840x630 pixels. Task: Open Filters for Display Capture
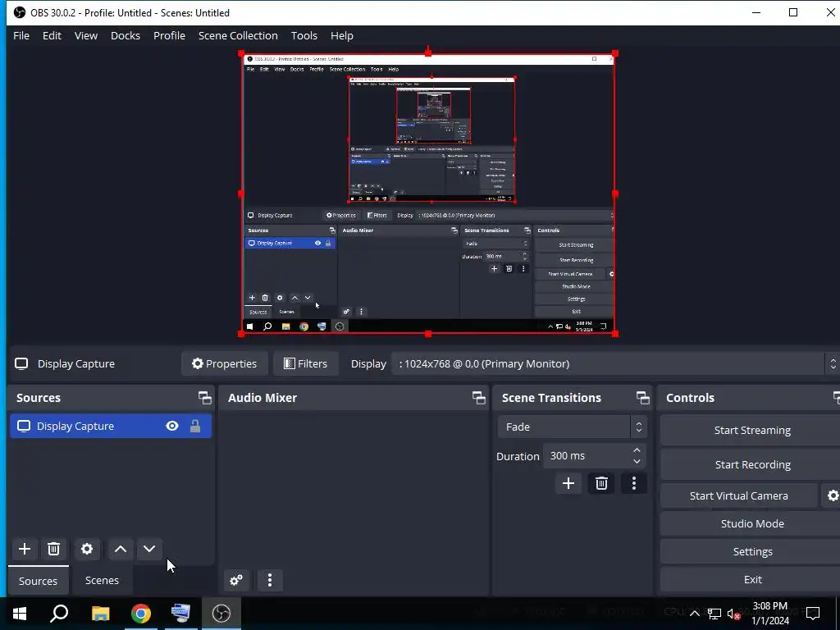[305, 363]
